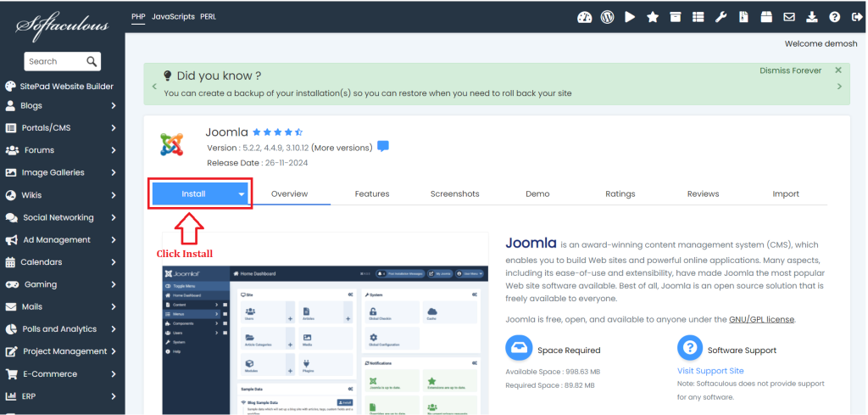Screen dimensions: 868x415
Task: Open the ratings star icon in top bar
Action: [x=653, y=17]
